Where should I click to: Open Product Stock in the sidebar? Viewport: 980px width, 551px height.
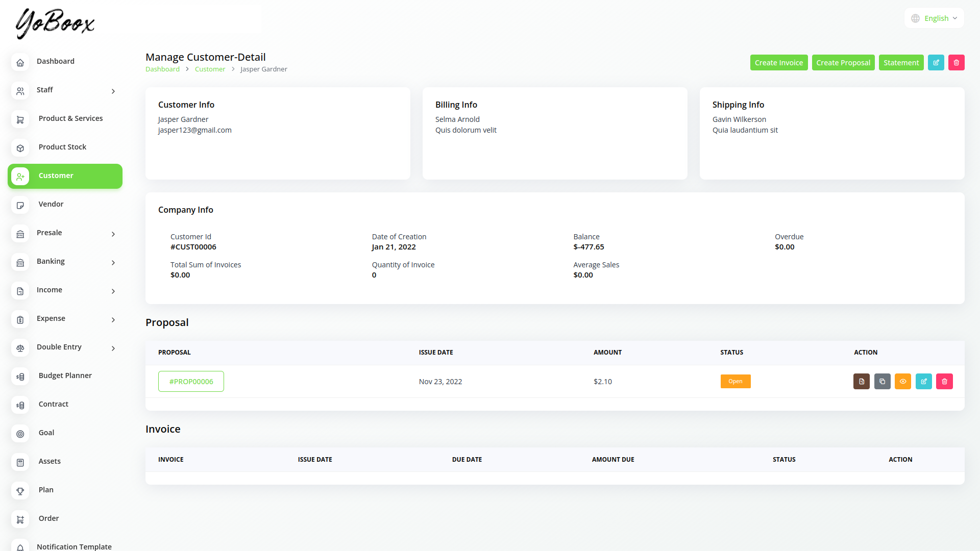coord(62,147)
